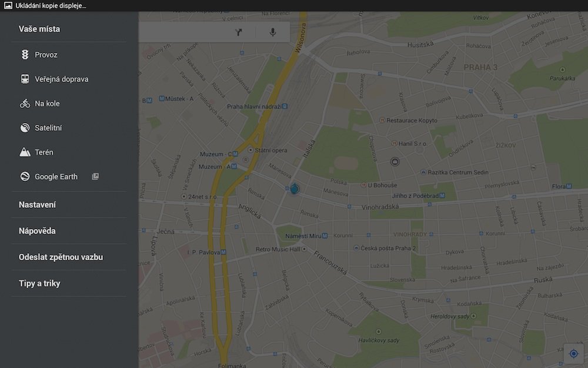Toggle the Provoz traffic layer
588x368 pixels.
coord(46,55)
